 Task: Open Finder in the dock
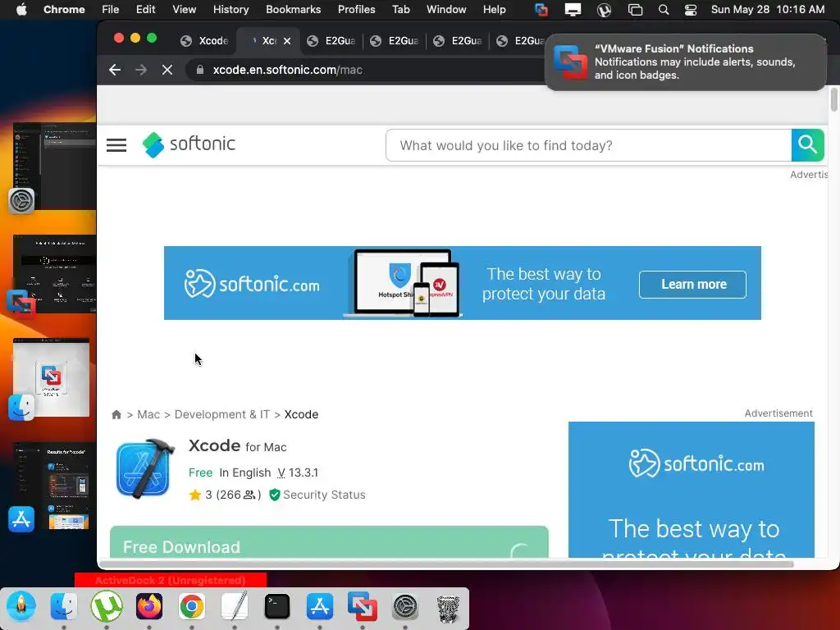coord(64,606)
